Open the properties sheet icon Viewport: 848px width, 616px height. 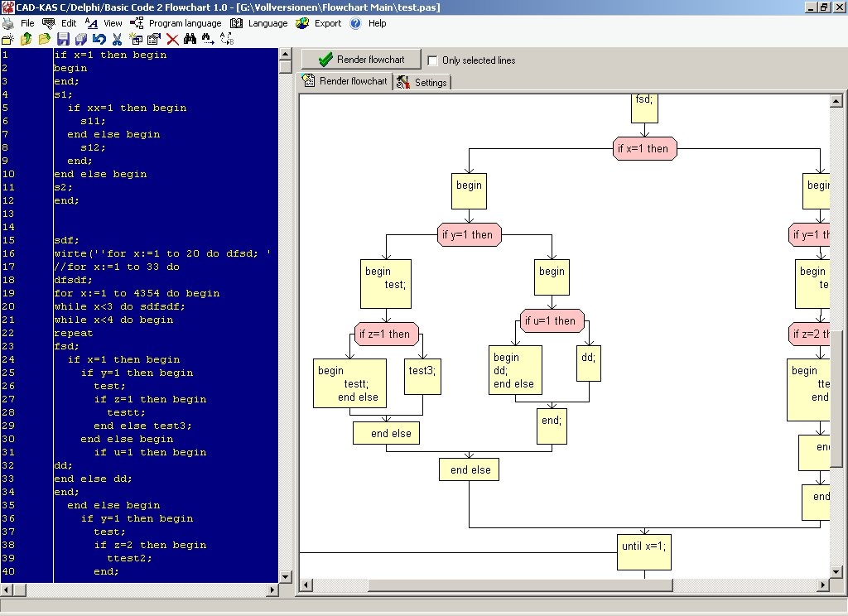pos(156,39)
